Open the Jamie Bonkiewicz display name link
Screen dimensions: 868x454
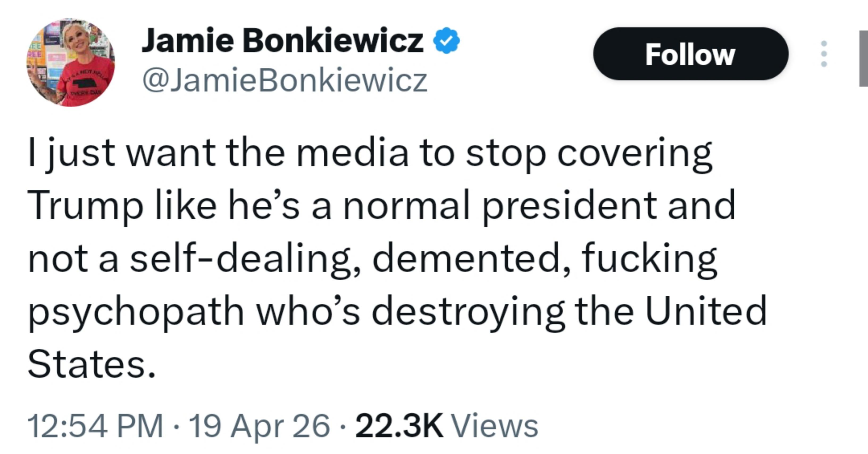click(282, 41)
